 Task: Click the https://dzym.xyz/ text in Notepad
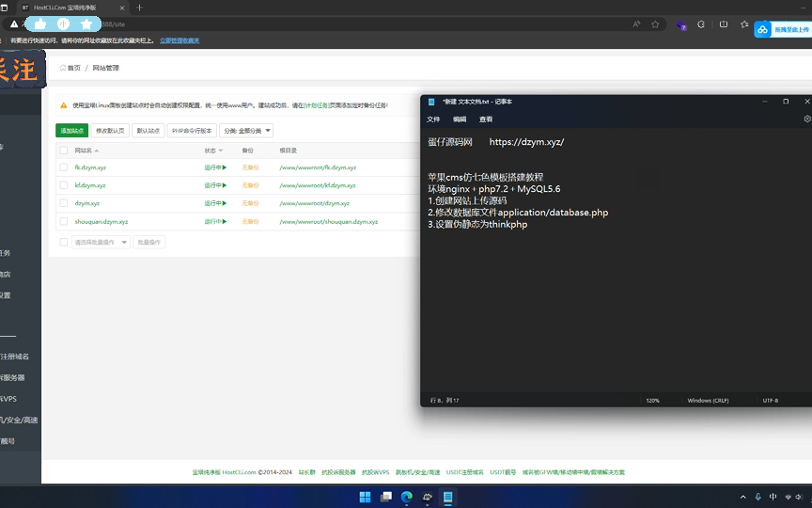point(526,142)
